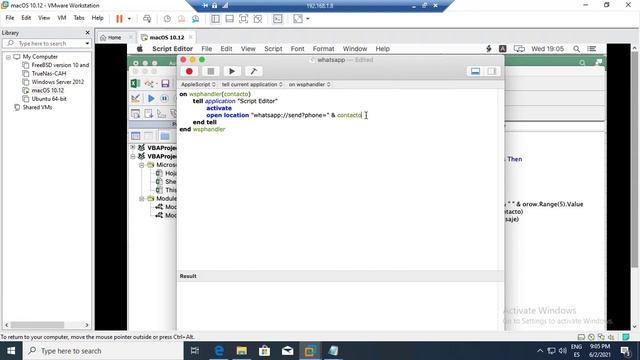The image size is (640, 360).
Task: Enter VMware full screen mode icon
Action: coord(243,19)
